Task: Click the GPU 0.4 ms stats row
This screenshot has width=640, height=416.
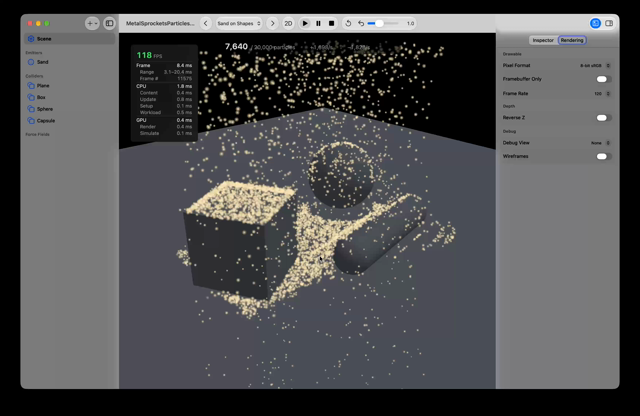Action: click(x=164, y=120)
